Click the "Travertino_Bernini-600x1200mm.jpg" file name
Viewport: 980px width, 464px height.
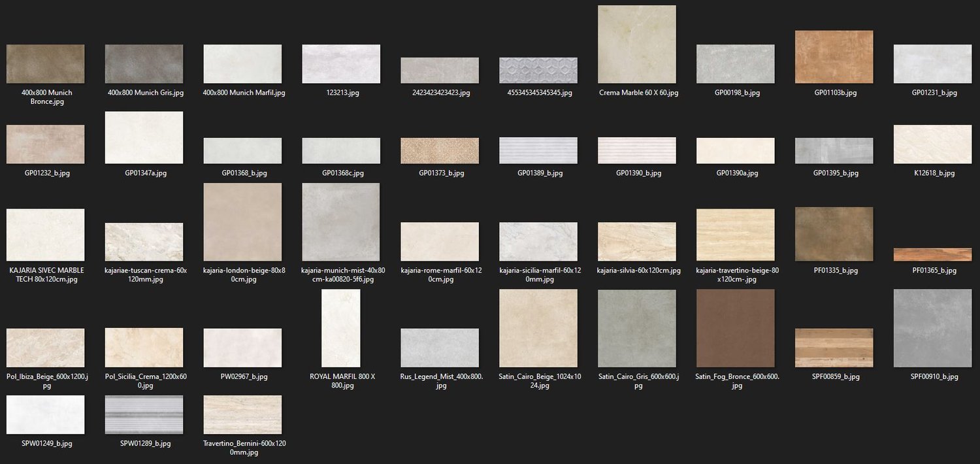coord(243,448)
